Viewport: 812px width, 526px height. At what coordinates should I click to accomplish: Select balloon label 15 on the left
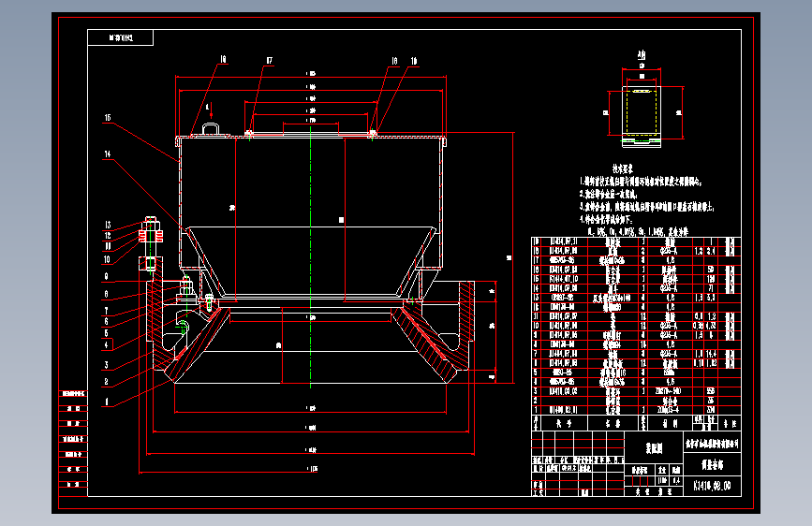point(108,118)
